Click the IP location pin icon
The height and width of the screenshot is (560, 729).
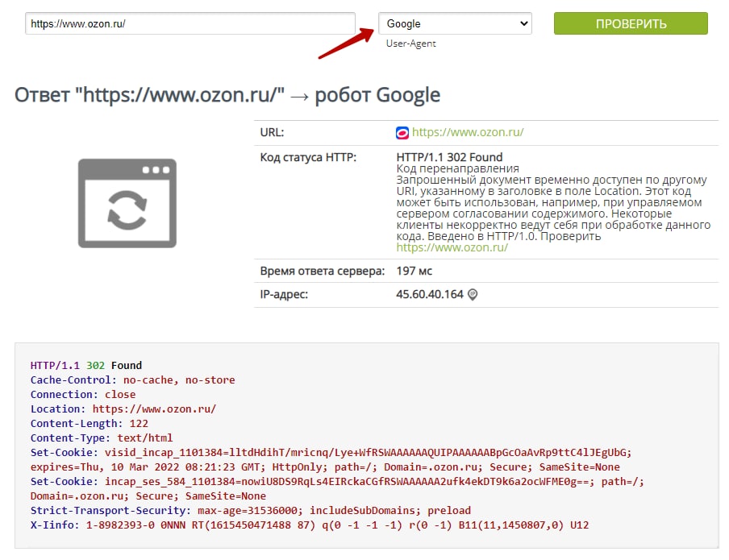point(473,295)
